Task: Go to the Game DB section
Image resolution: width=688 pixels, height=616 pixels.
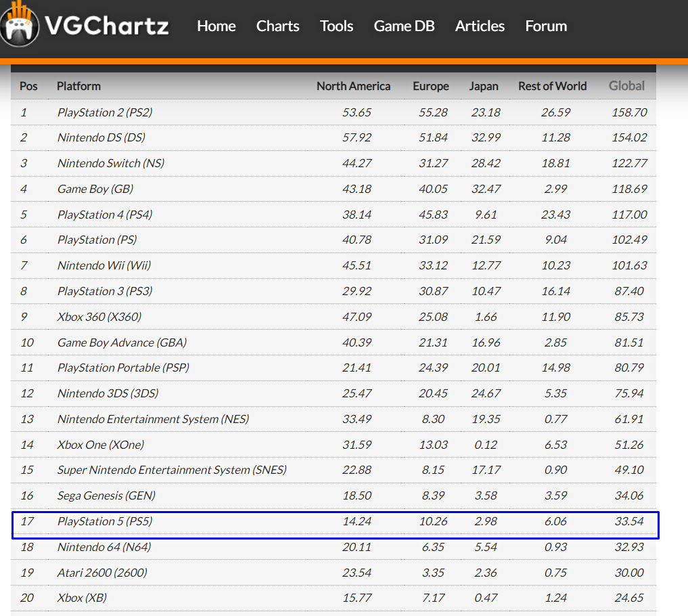Action: point(404,26)
